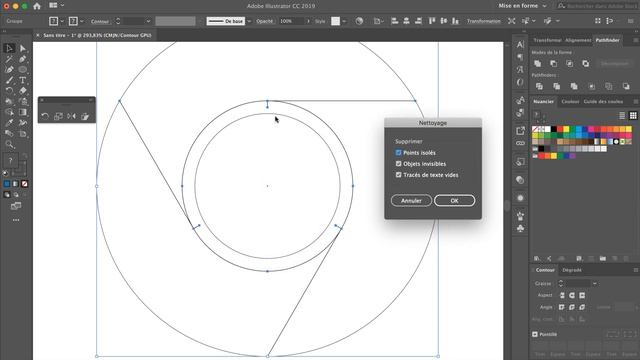The width and height of the screenshot is (640, 360).
Task: Click the Merge pathfinder icon
Action: (574, 86)
